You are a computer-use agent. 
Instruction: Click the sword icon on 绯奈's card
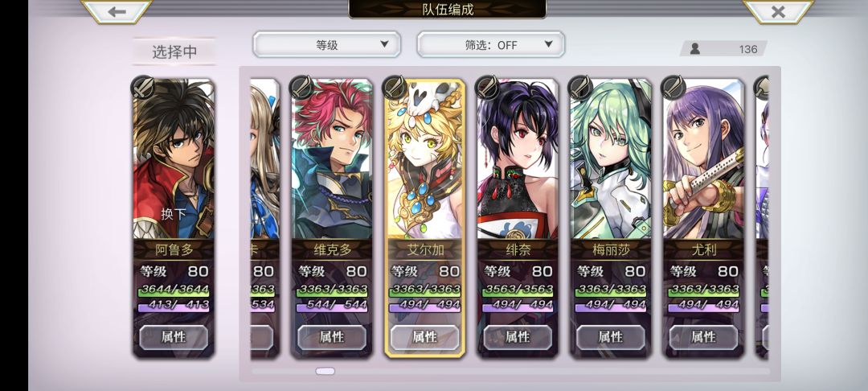(x=488, y=88)
